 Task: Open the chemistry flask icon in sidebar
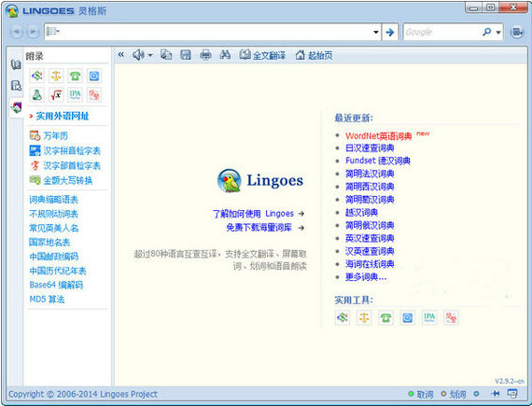tap(37, 94)
